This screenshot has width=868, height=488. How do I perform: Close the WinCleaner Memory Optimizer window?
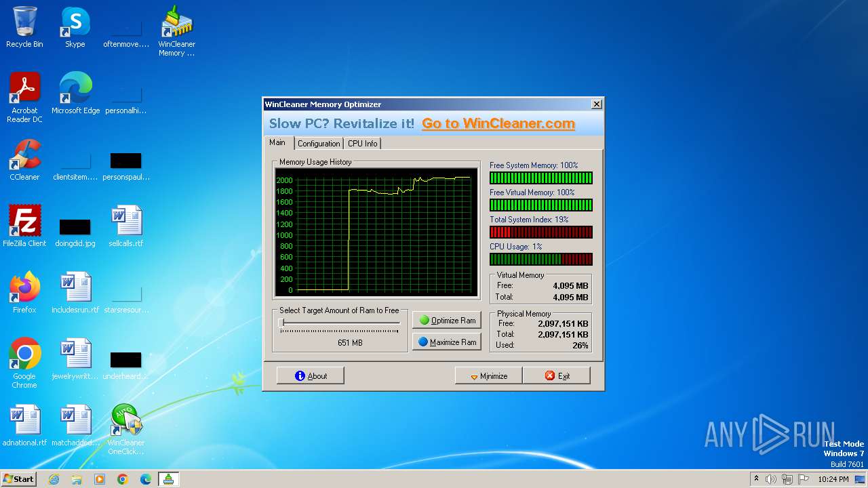pos(596,104)
